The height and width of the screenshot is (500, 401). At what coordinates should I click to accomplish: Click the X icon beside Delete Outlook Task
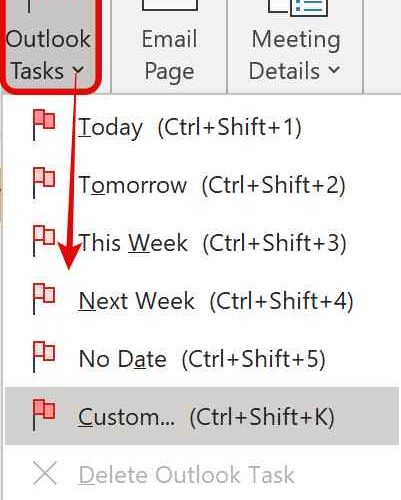[45, 473]
